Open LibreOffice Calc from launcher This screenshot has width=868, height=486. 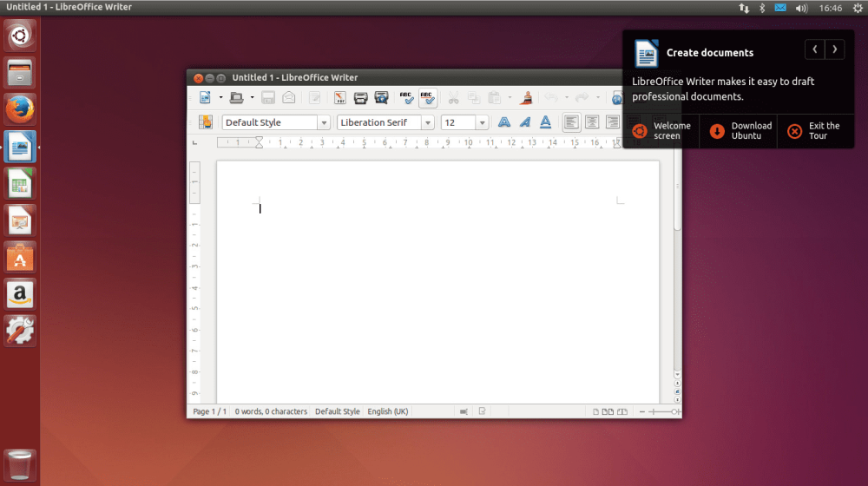pyautogui.click(x=20, y=184)
